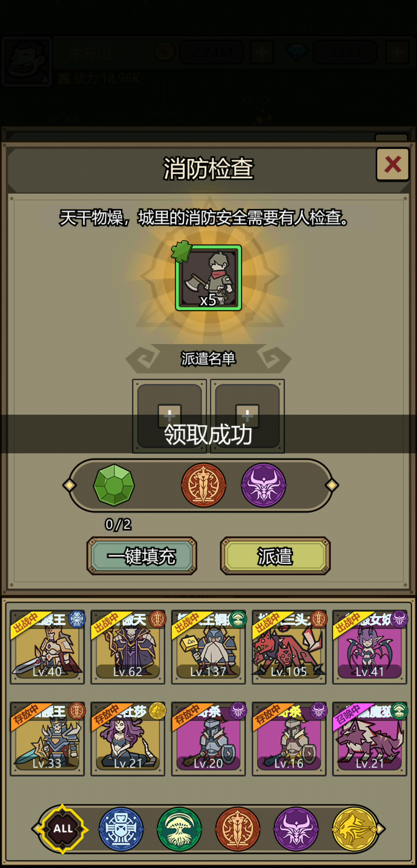The width and height of the screenshot is (417, 868).
Task: Select the Lv.137 dwarf hammer hero
Action: click(208, 647)
